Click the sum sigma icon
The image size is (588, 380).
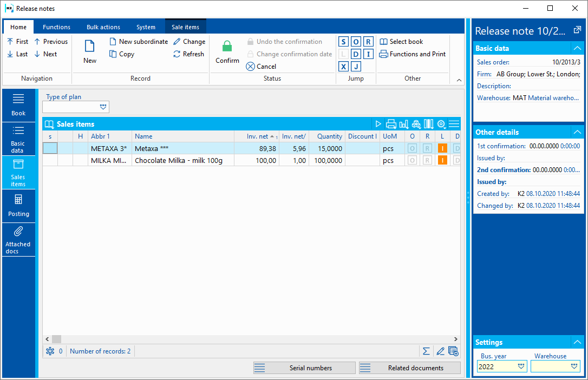tap(426, 351)
